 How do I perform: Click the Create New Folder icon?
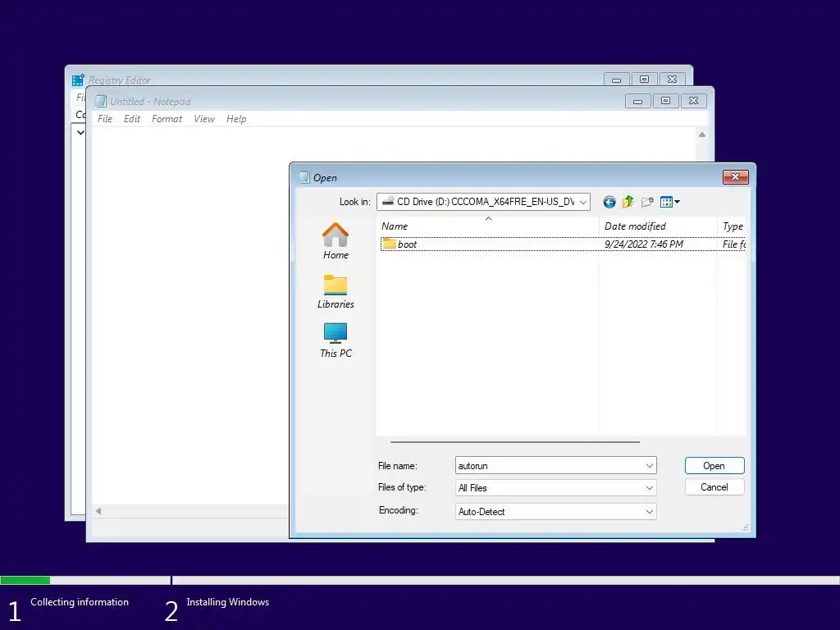pyautogui.click(x=647, y=202)
